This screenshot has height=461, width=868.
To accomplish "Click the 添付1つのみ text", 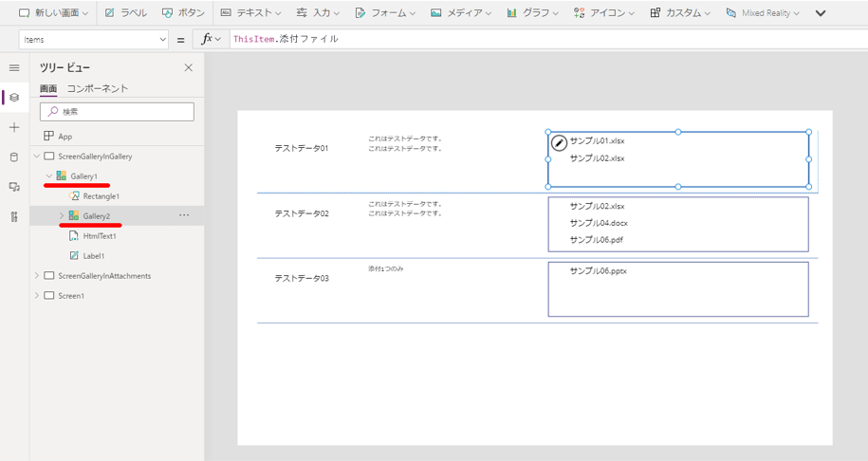I will (386, 269).
